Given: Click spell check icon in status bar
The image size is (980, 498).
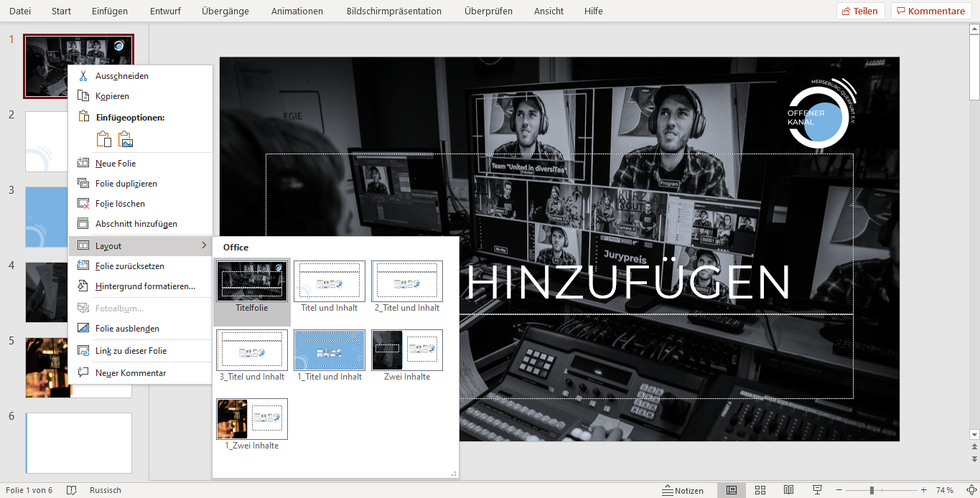Looking at the screenshot, I should point(72,490).
